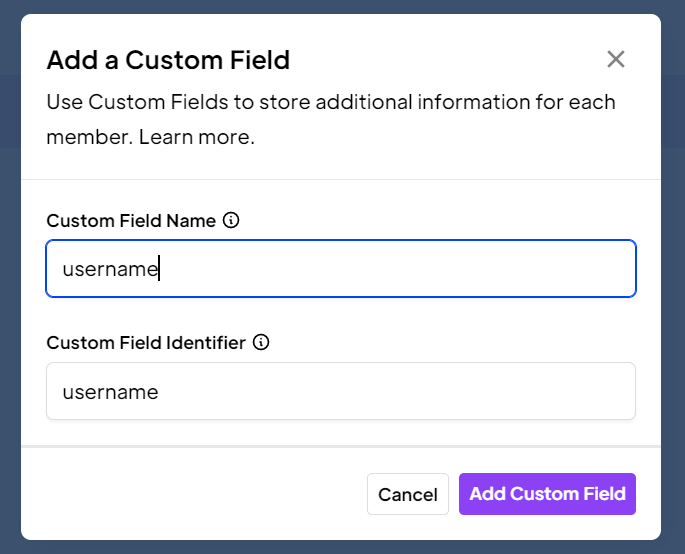Open the Learn more link
Viewport: 685px width, 554px height.
(196, 137)
